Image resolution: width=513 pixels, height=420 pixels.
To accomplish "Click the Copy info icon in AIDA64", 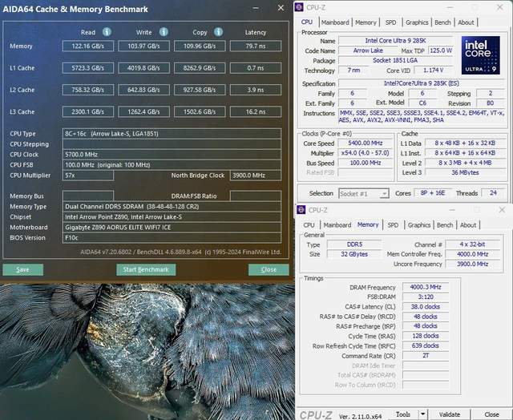I will (x=218, y=32).
